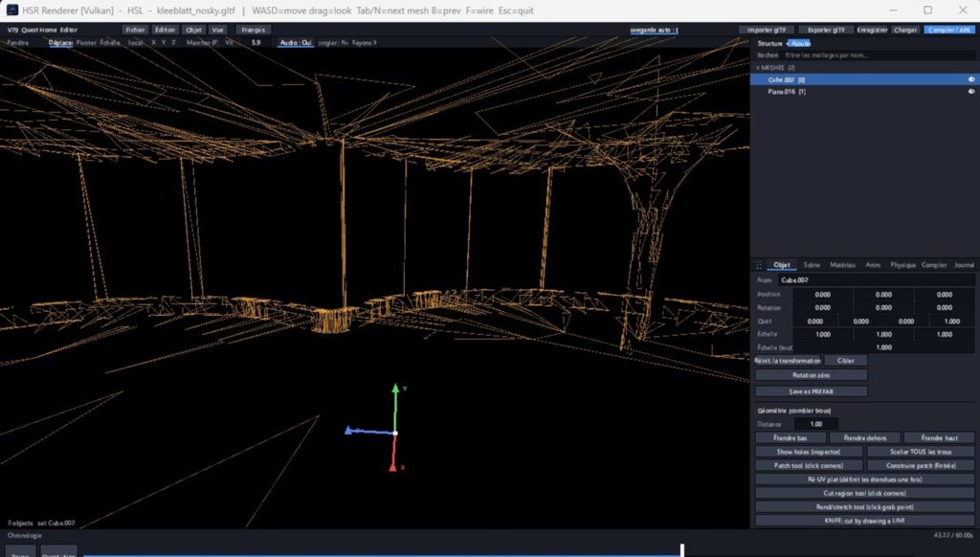The width and height of the screenshot is (980, 557).
Task: Open the Français language dropdown
Action: pyautogui.click(x=253, y=30)
